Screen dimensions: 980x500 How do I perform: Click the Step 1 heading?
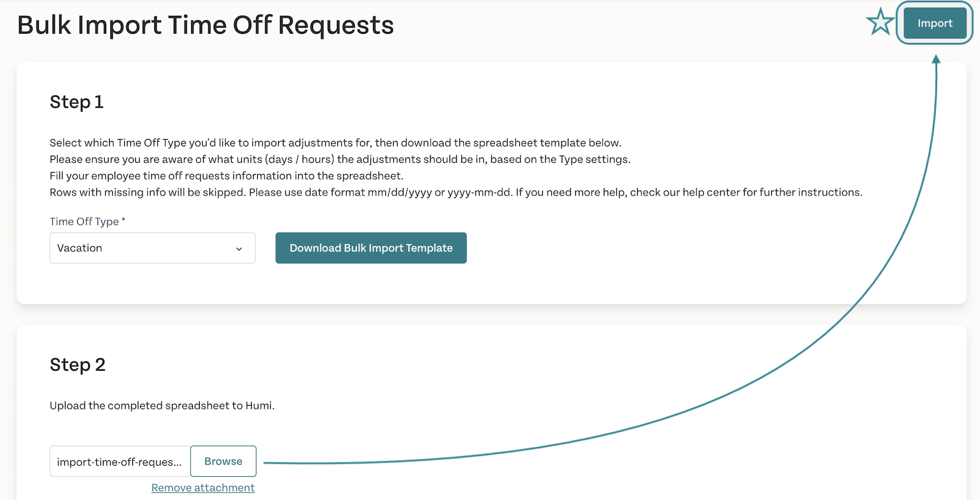point(77,102)
